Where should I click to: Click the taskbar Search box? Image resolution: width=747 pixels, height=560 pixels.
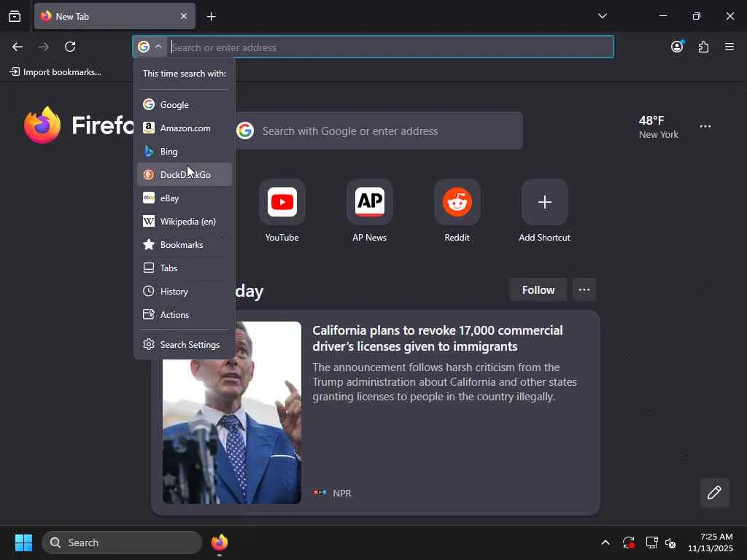click(122, 542)
